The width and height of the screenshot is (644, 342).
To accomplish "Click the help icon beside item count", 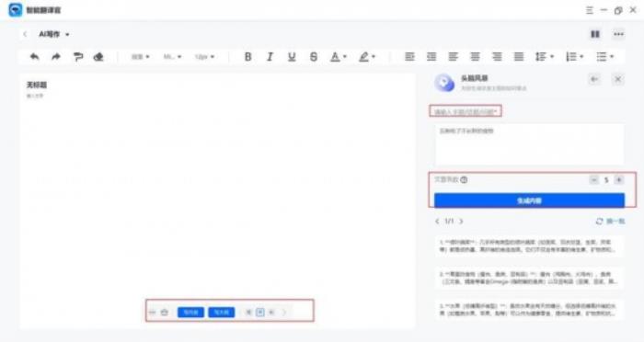I will pos(464,180).
